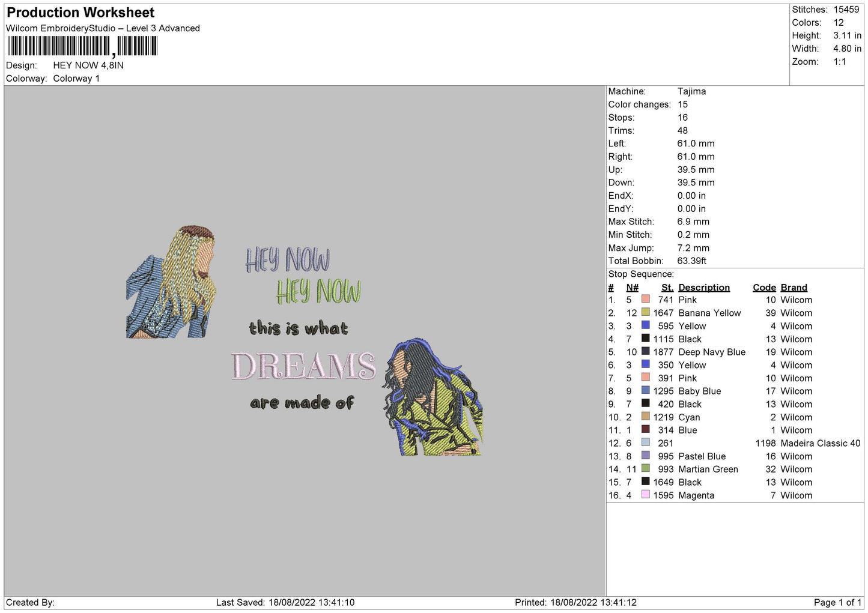Click the N# column header

(x=632, y=288)
